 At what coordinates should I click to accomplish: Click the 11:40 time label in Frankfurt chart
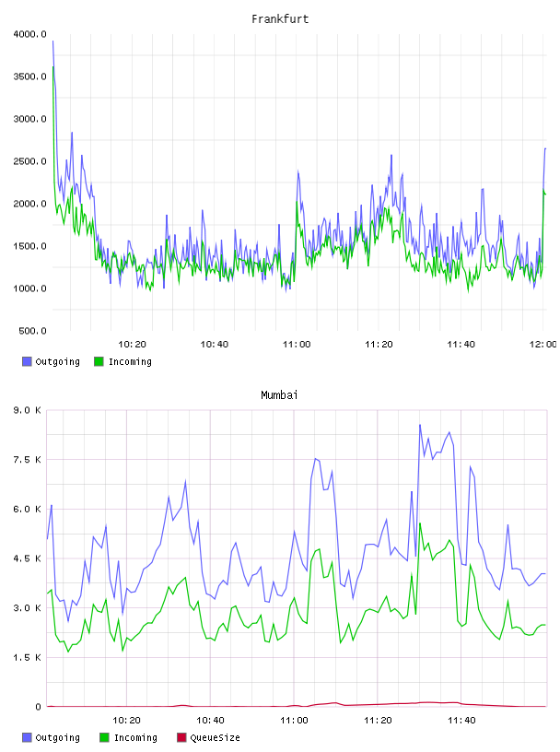point(461,345)
